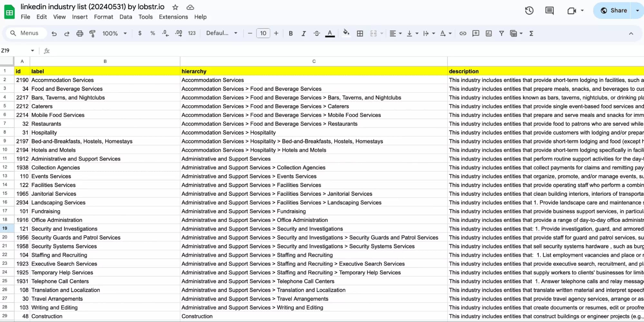Format selected cells as percent

(x=152, y=33)
